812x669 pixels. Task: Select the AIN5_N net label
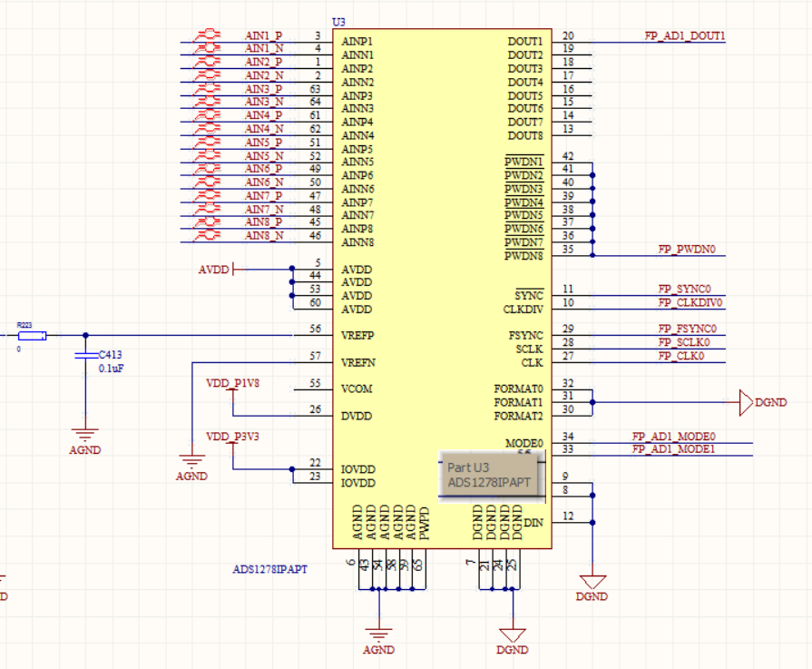click(264, 156)
